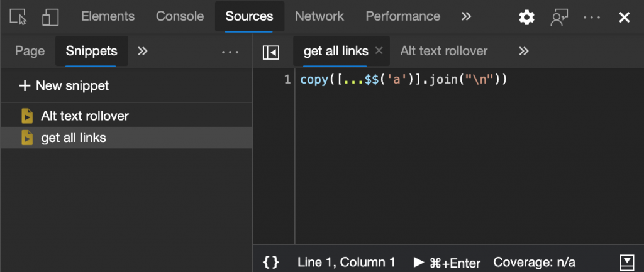Screen dimensions: 644x272
Task: Close the get all links editor tab
Action: click(x=379, y=50)
